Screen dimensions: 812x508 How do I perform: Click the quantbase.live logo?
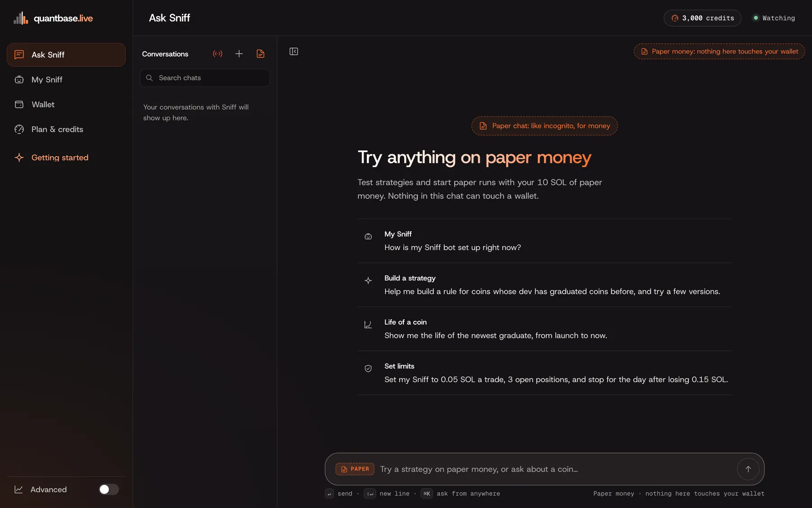coord(53,18)
